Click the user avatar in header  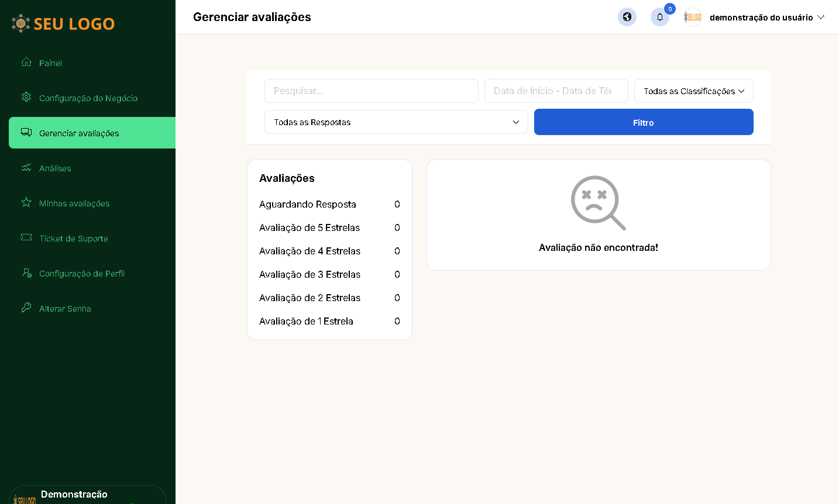click(x=693, y=17)
